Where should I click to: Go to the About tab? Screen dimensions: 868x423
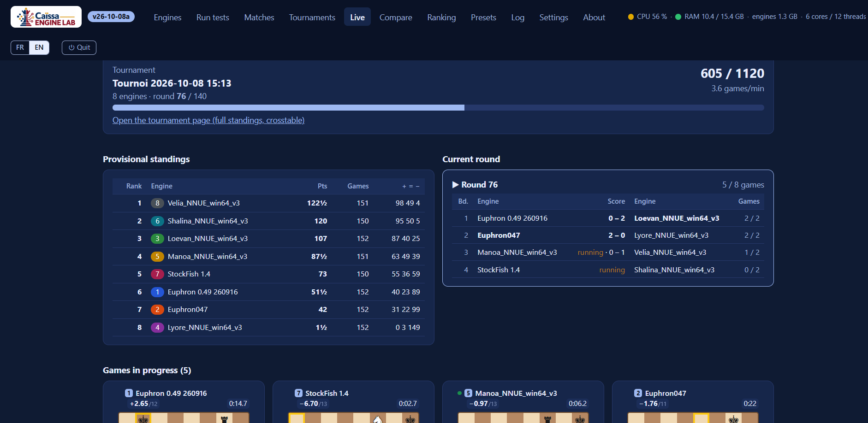click(594, 18)
